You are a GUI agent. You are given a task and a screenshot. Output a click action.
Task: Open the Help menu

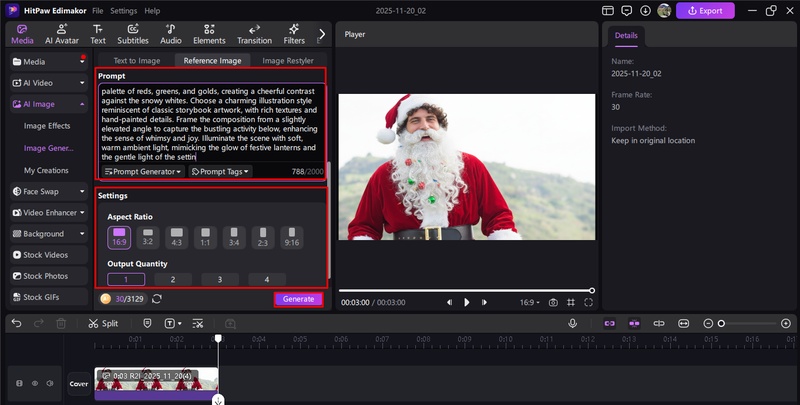(x=152, y=11)
